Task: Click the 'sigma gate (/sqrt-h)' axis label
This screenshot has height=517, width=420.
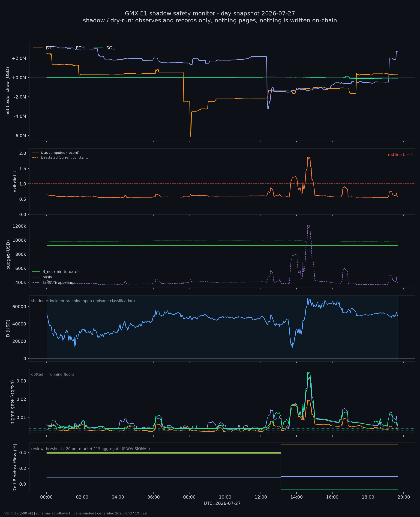Action: pos(12,402)
